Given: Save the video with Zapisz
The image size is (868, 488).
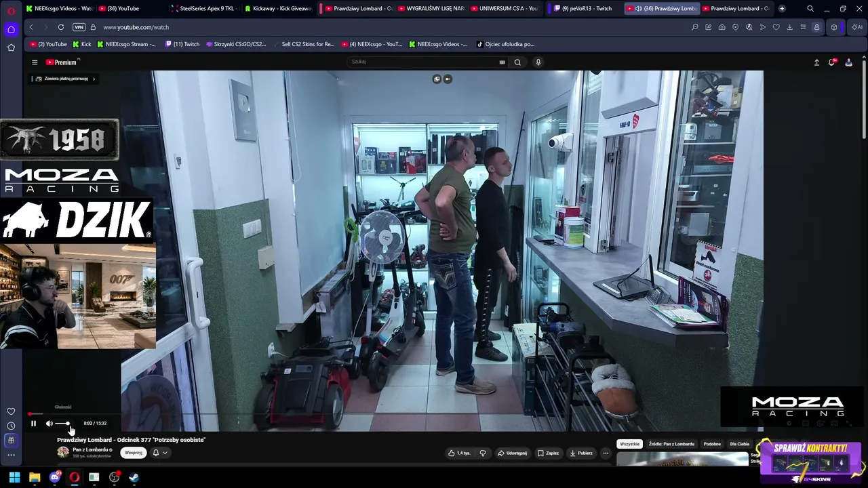Looking at the screenshot, I should 549,453.
